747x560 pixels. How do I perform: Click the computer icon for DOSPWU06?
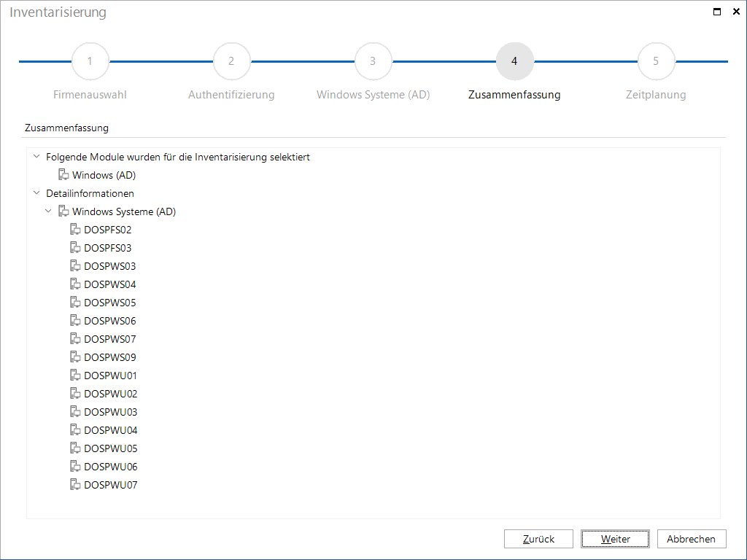[x=75, y=466]
